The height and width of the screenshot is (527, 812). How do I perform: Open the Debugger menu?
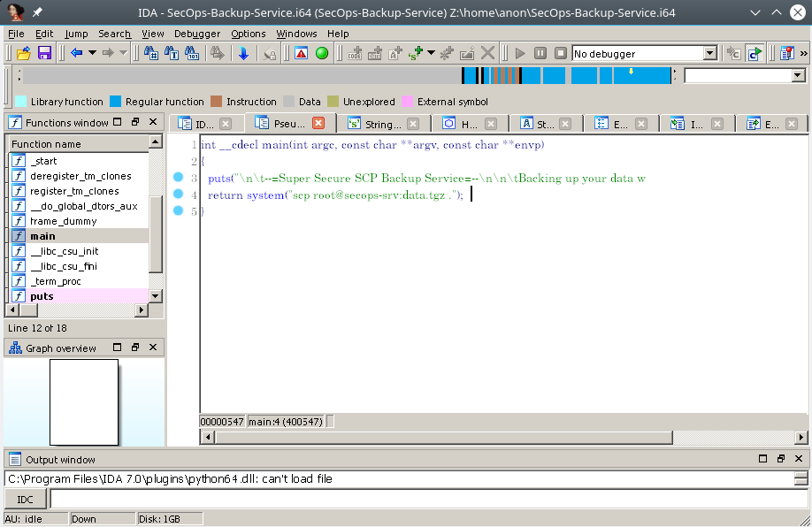pos(197,34)
